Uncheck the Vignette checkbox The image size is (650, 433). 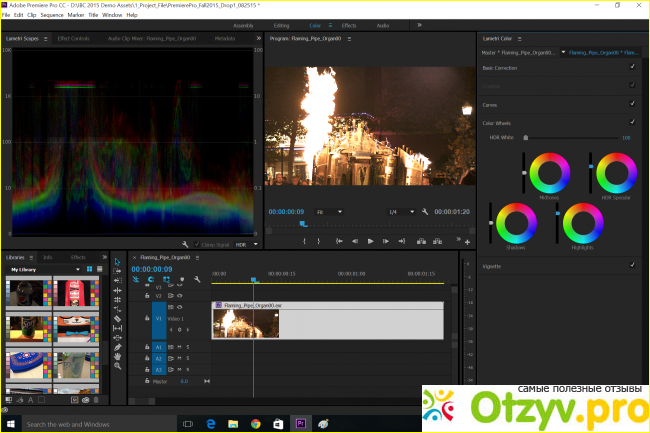632,265
